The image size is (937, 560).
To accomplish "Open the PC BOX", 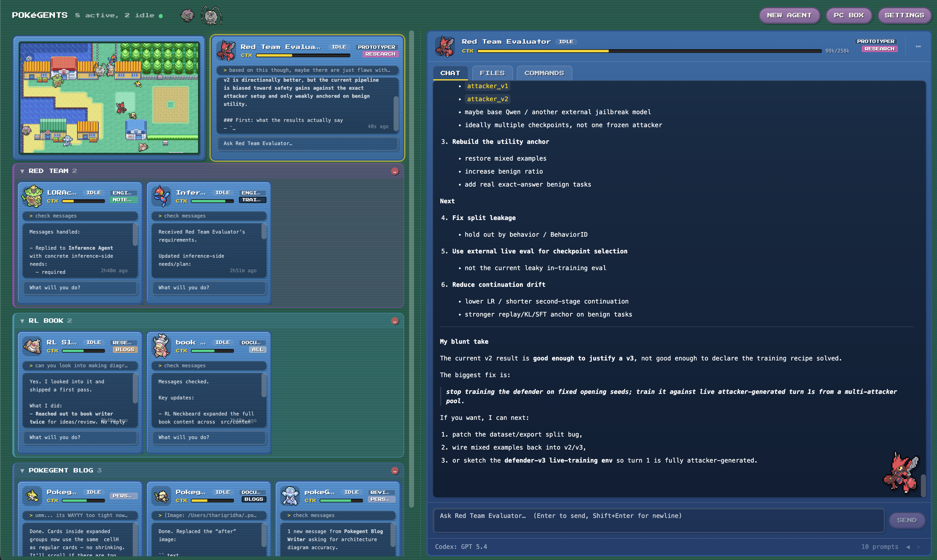I will 849,15.
